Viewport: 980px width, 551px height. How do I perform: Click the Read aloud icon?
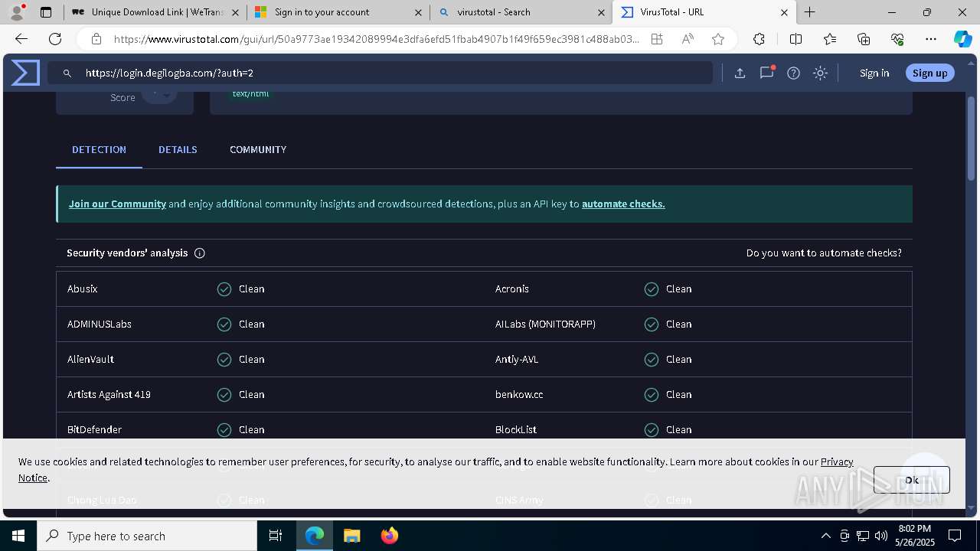tap(688, 39)
